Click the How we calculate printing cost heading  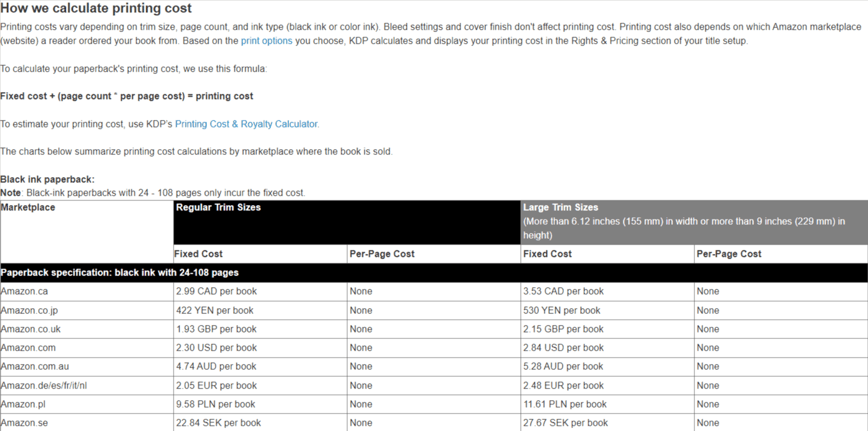(96, 8)
